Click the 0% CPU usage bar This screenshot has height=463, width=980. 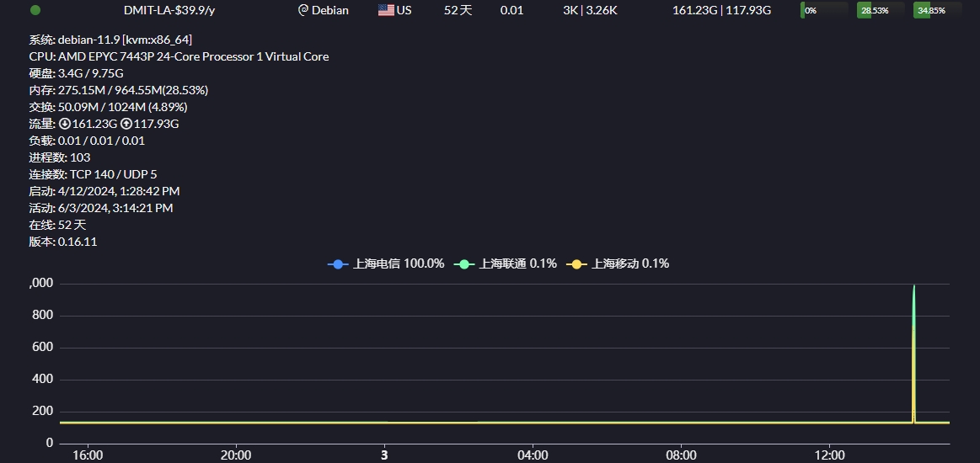click(x=824, y=10)
